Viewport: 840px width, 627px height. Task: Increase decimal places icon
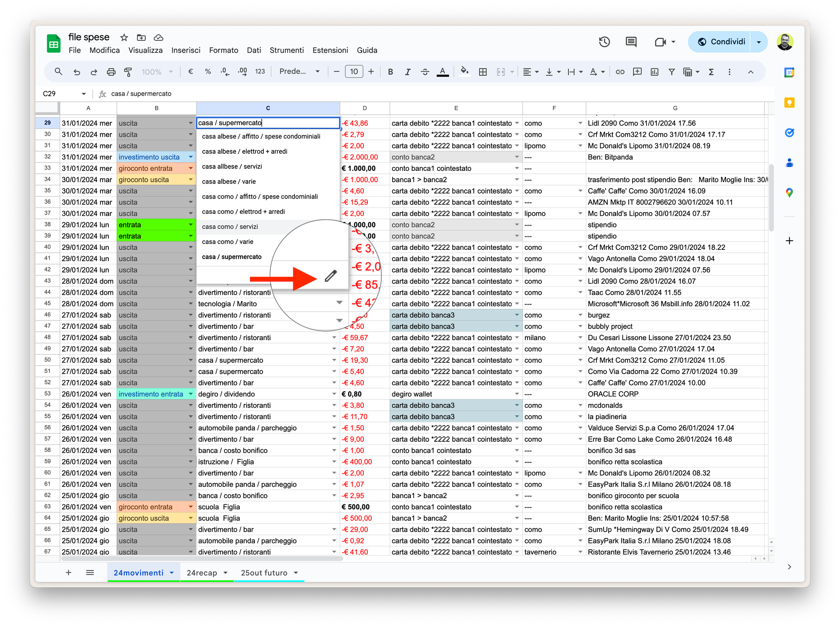242,72
